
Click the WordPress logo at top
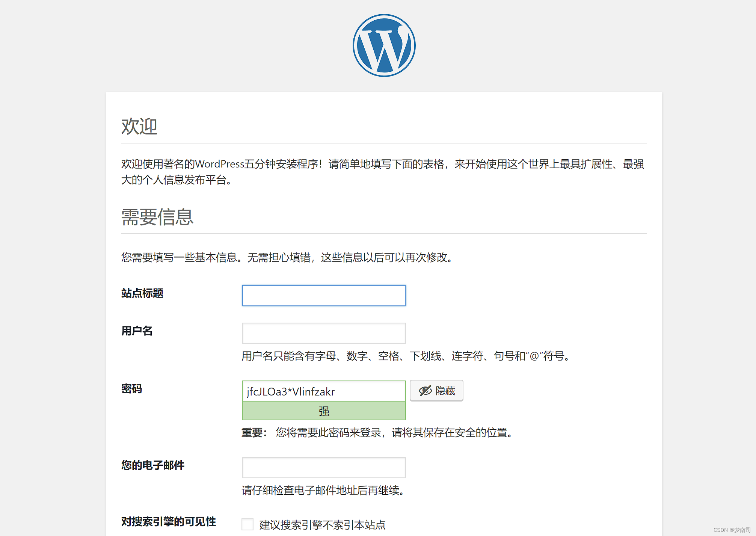(384, 45)
